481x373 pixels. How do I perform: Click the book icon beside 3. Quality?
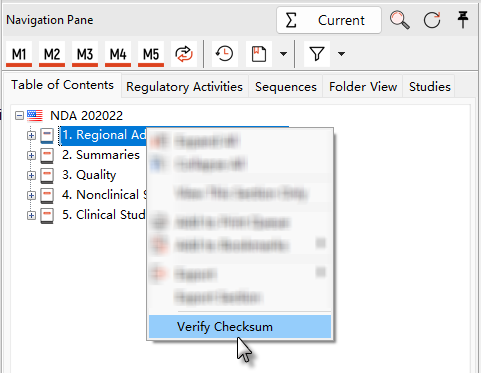coord(47,176)
